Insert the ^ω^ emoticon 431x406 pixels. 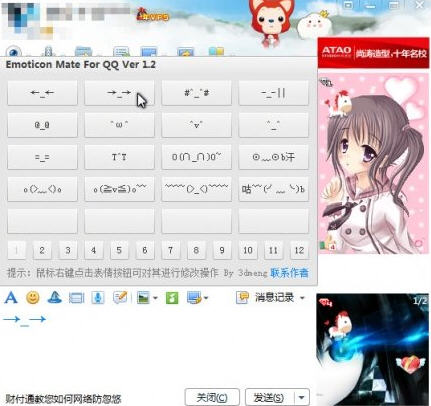119,125
